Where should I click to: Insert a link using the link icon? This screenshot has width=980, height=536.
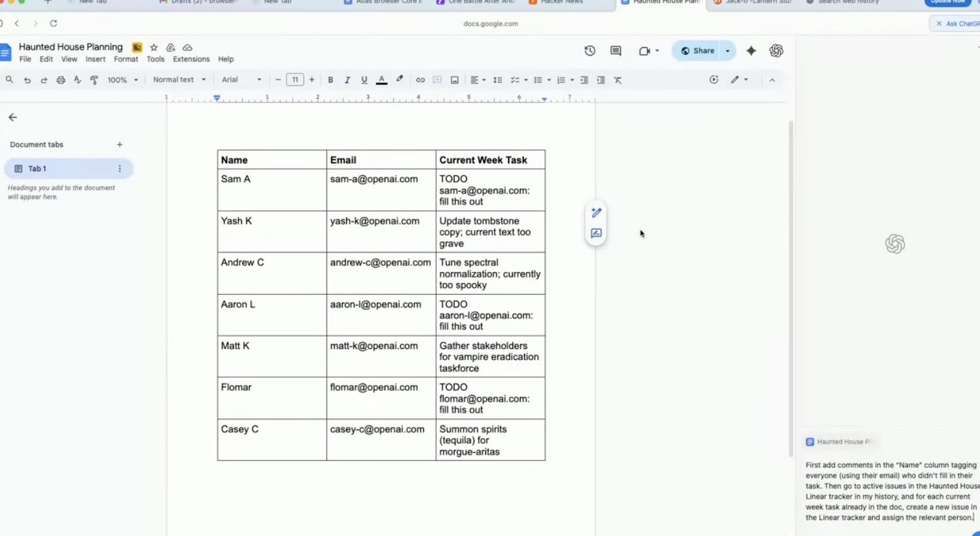pyautogui.click(x=421, y=79)
